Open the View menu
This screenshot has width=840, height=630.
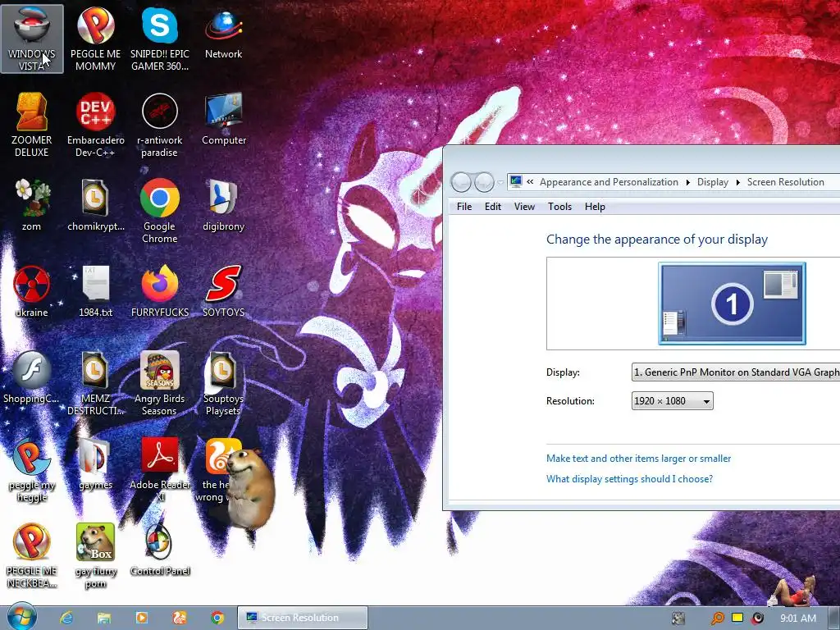coord(524,207)
